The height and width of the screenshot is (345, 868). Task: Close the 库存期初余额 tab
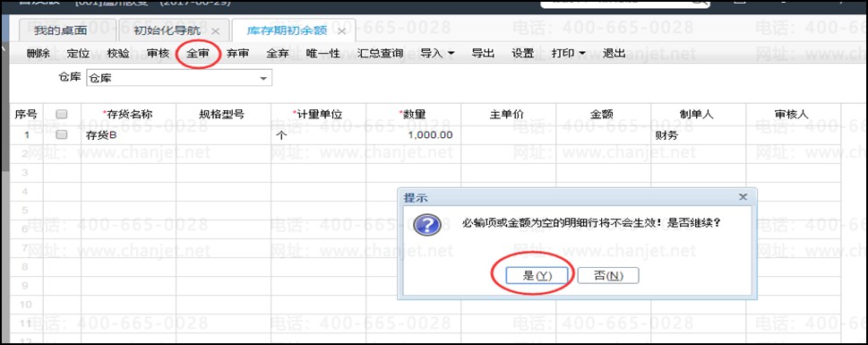coord(341,31)
